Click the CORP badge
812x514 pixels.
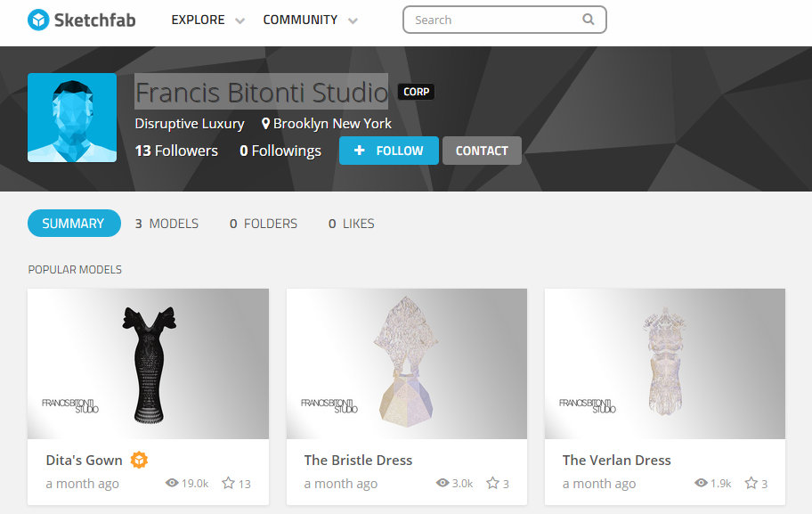coord(417,92)
